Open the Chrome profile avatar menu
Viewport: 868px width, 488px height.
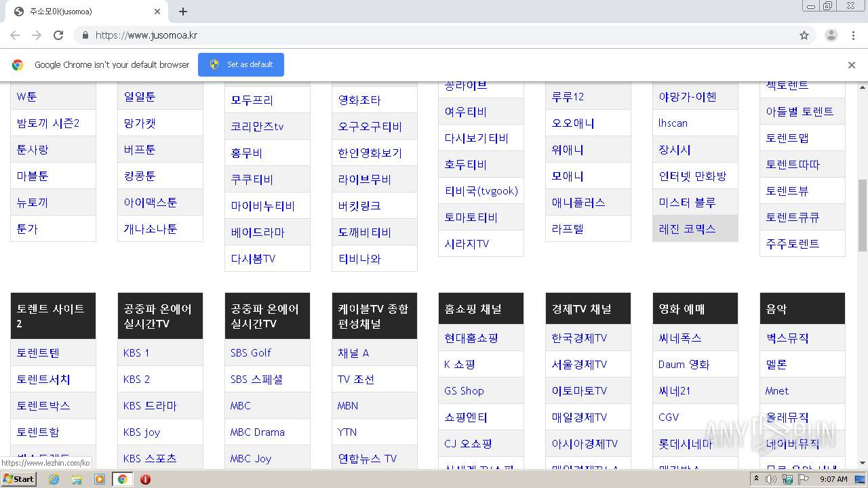831,35
